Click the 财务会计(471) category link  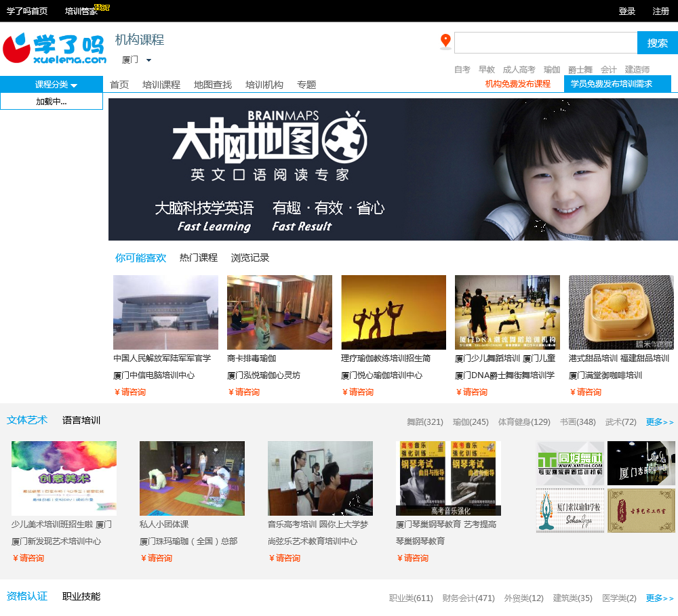click(x=468, y=598)
